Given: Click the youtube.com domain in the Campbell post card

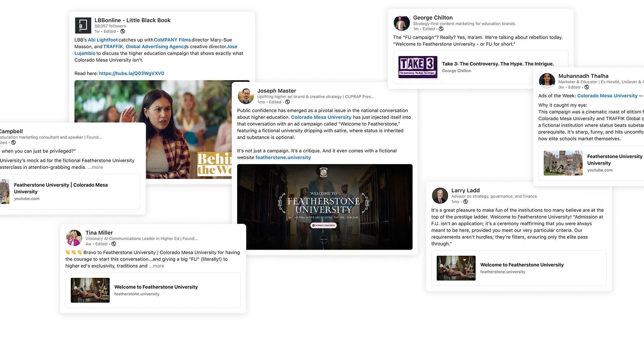Looking at the screenshot, I should click(27, 199).
